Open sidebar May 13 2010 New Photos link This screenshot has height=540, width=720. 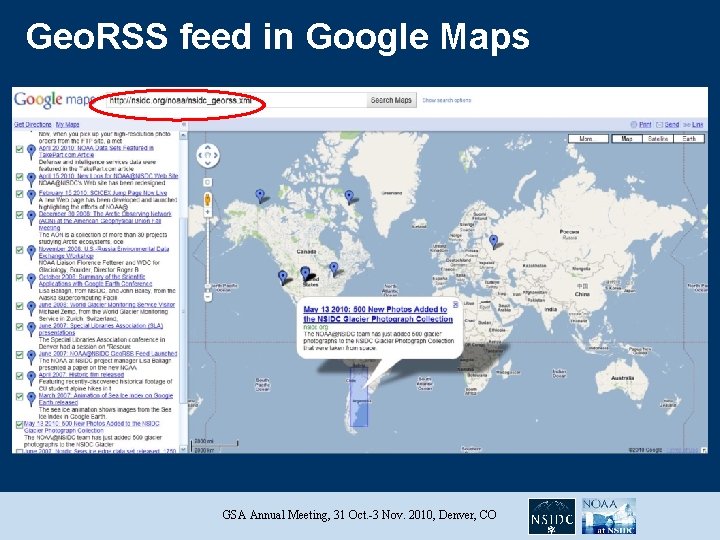[x=91, y=427]
